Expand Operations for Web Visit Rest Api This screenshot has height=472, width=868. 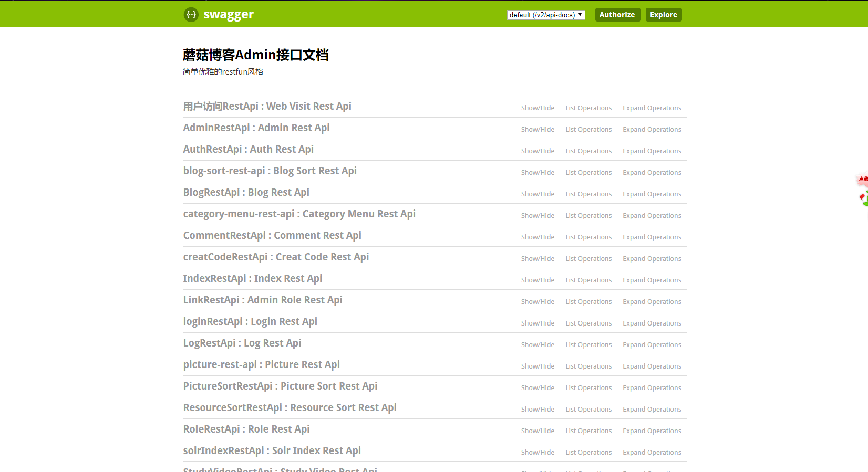point(652,108)
